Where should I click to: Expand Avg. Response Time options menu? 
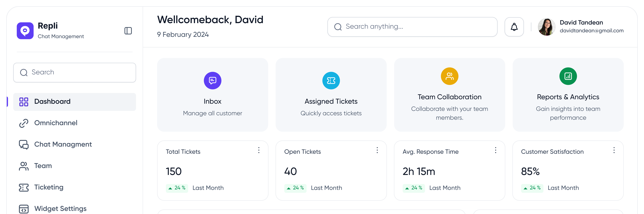click(x=495, y=150)
